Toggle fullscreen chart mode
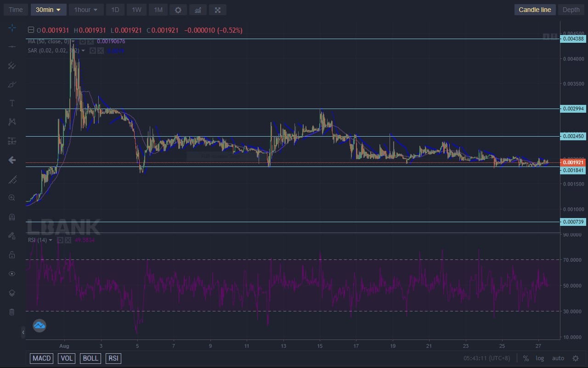588x368 pixels. coord(218,10)
